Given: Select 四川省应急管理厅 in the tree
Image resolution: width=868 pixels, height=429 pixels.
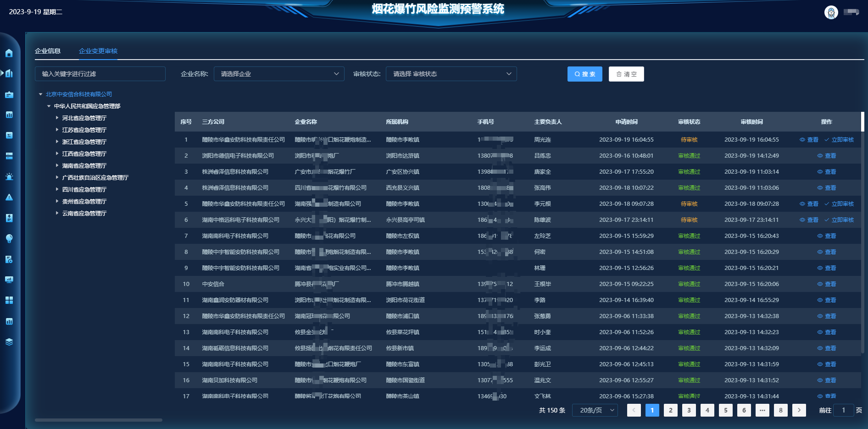Looking at the screenshot, I should [x=84, y=190].
